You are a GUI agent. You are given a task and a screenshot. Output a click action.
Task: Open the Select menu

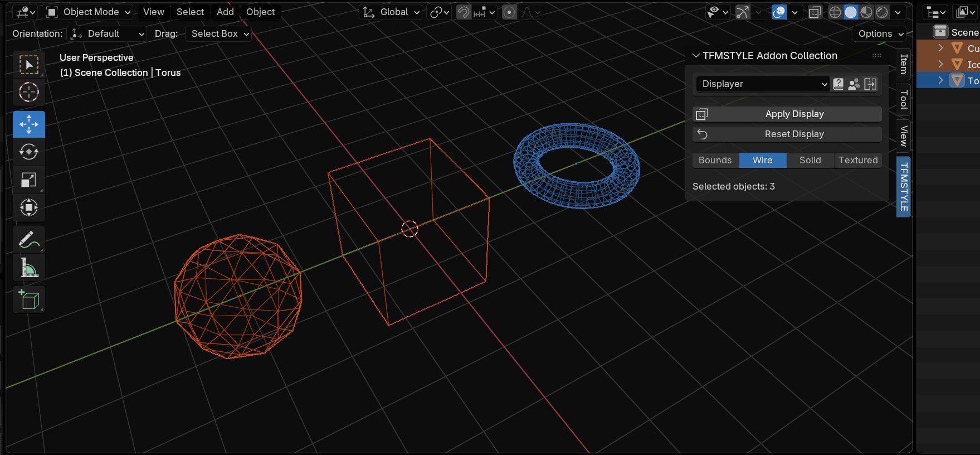191,12
